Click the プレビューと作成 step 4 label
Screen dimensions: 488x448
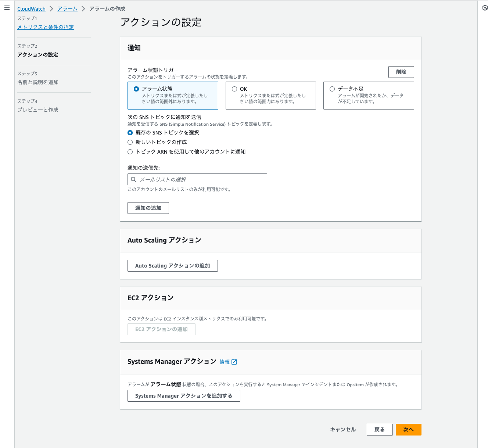point(38,110)
